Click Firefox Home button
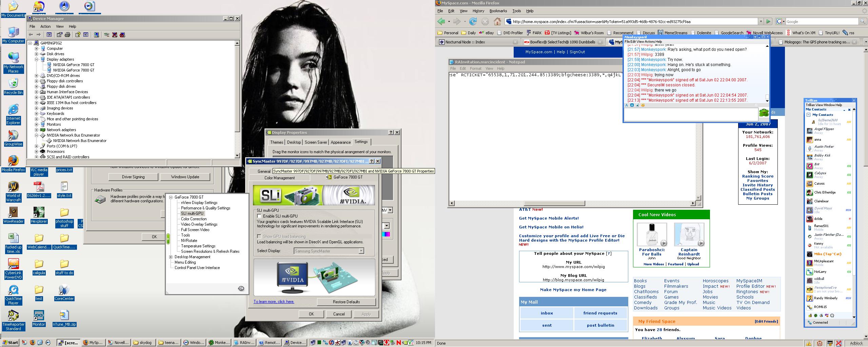This screenshot has width=868, height=347. coord(497,21)
